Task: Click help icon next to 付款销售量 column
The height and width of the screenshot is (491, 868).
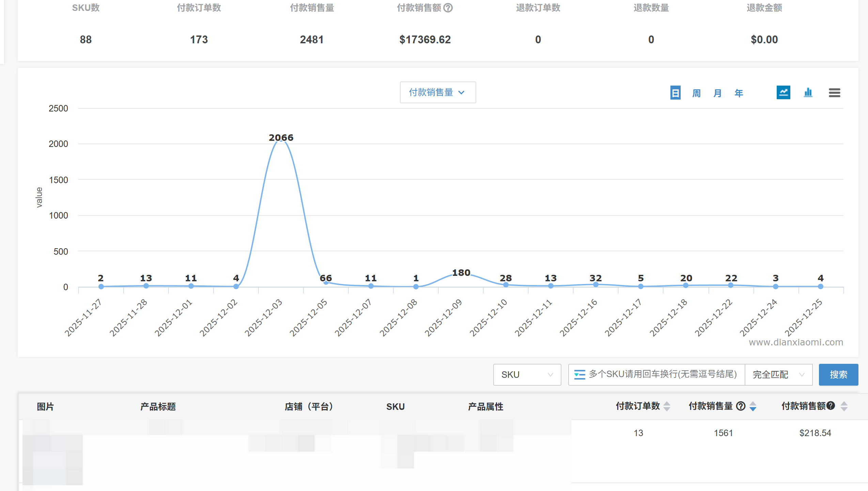Action: coord(741,406)
